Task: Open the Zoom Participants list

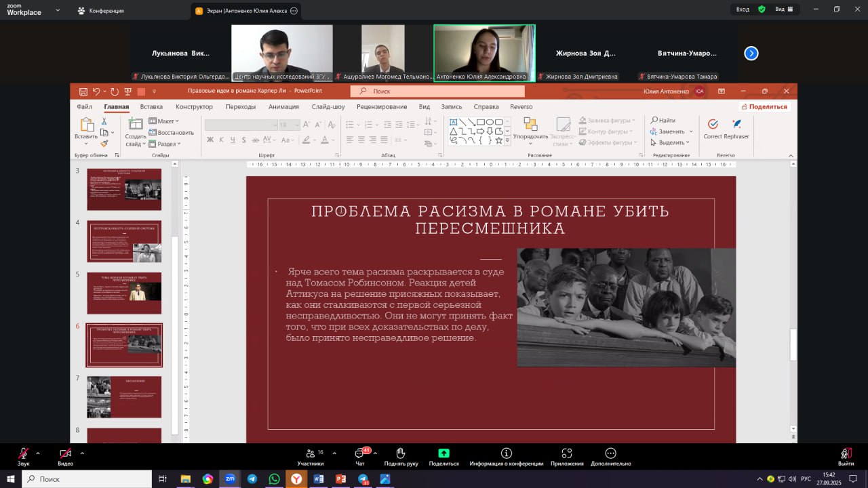Action: tap(311, 453)
